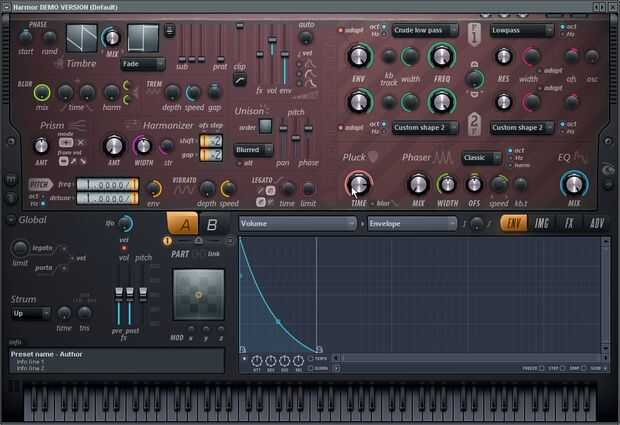
Task: Click the Filter 1 FREQ knob
Action: pyautogui.click(x=442, y=56)
